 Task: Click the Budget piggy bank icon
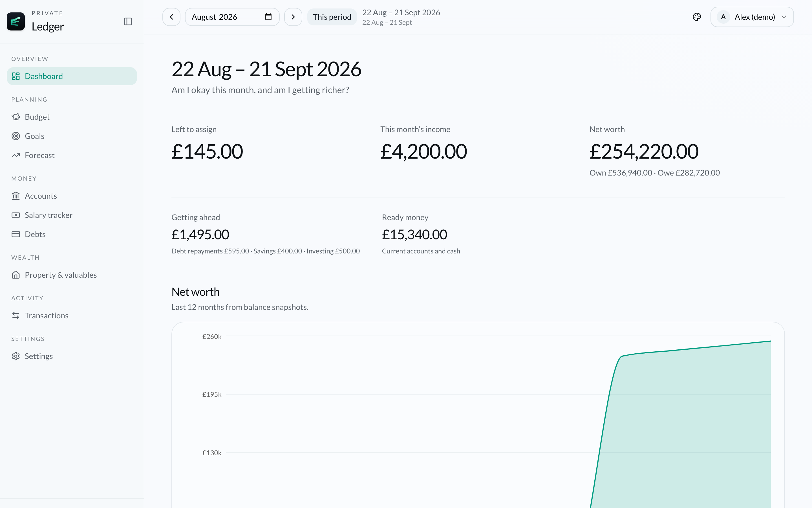click(x=16, y=117)
